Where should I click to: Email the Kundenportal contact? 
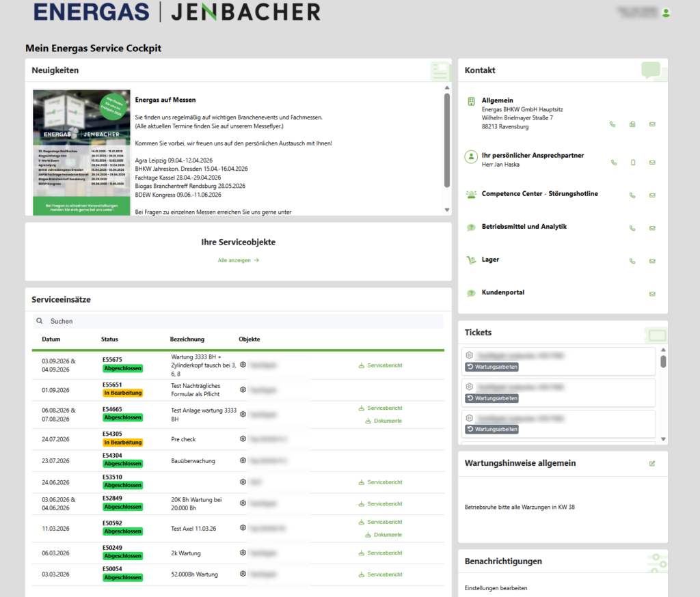coord(652,294)
